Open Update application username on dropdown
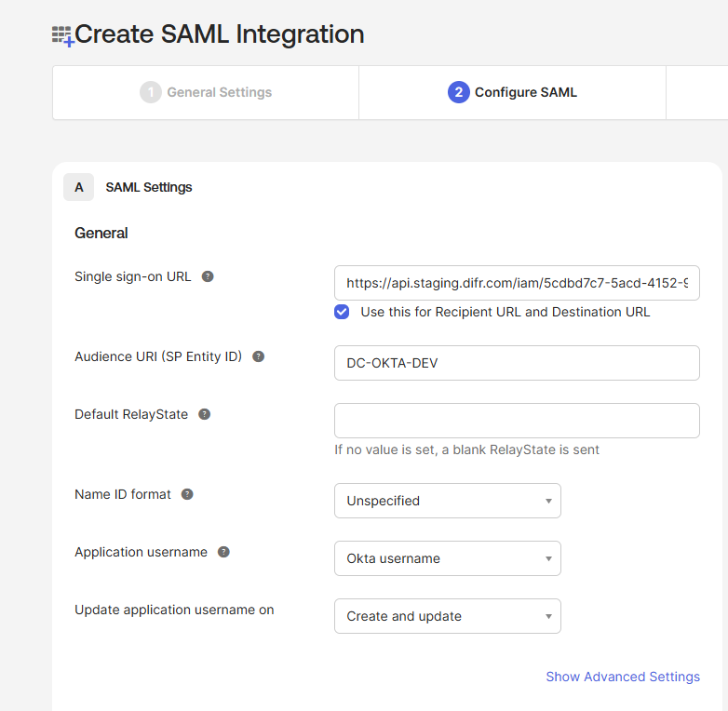 click(x=447, y=616)
